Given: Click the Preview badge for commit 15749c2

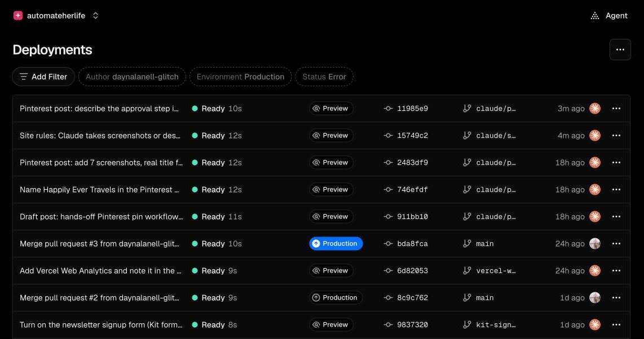Looking at the screenshot, I should 331,136.
